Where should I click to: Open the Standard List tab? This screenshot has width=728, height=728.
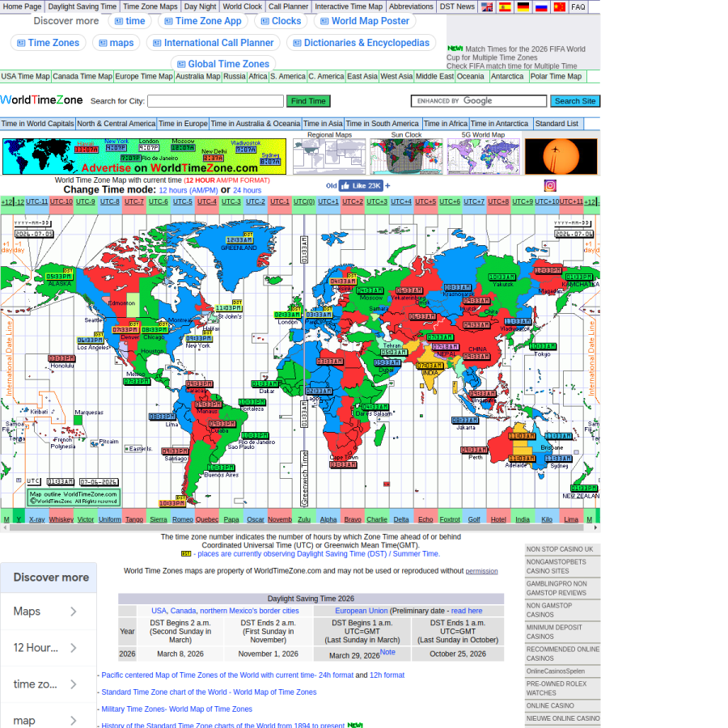click(x=557, y=124)
